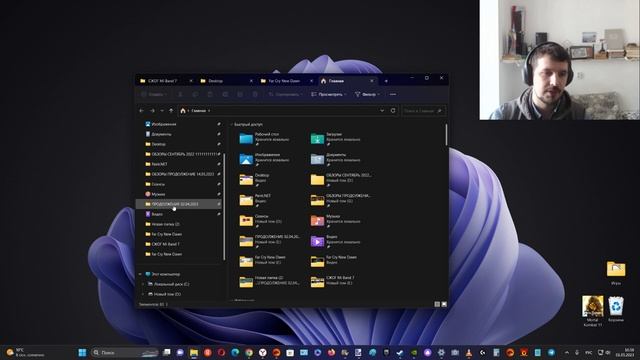Click the navigation pane scrollbar
The height and width of the screenshot is (360, 640).
point(224,206)
